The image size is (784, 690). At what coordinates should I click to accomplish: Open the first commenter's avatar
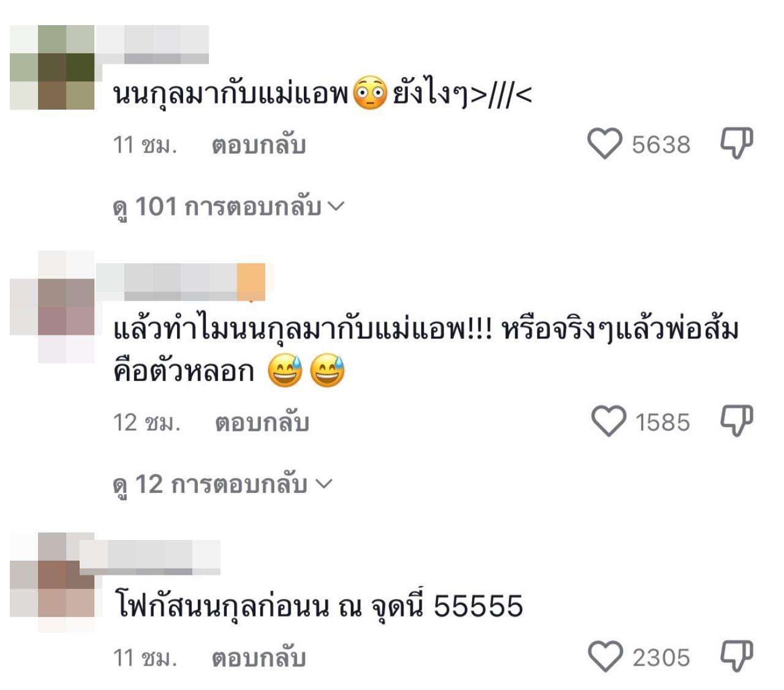(x=53, y=67)
